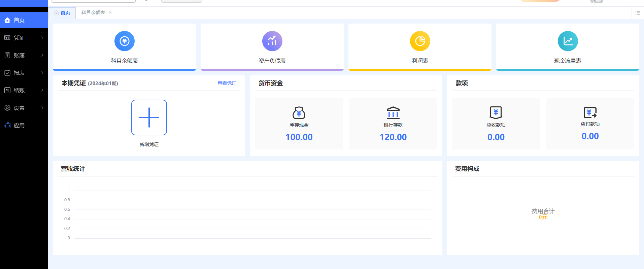Open the 现金流量表 teal chart icon
Image resolution: width=644 pixels, height=269 pixels.
click(x=568, y=41)
